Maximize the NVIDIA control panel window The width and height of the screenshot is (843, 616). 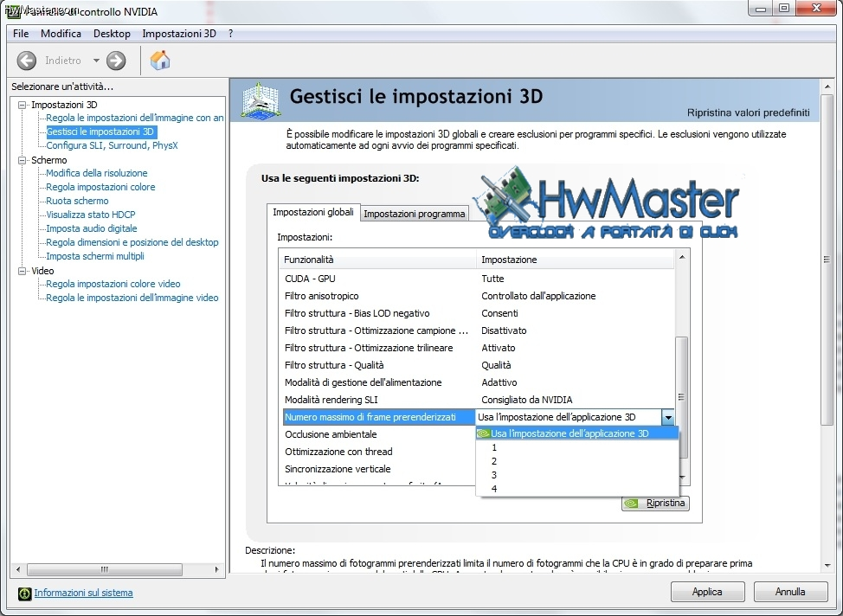784,8
